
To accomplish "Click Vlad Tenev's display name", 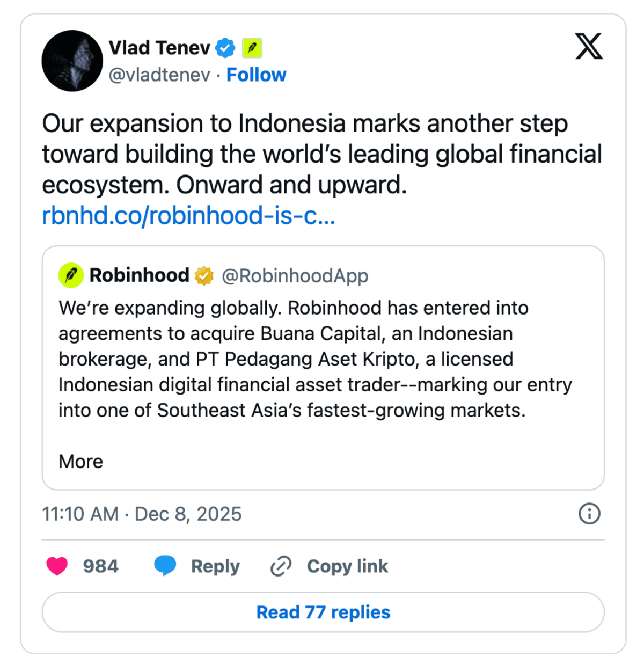I will [158, 47].
